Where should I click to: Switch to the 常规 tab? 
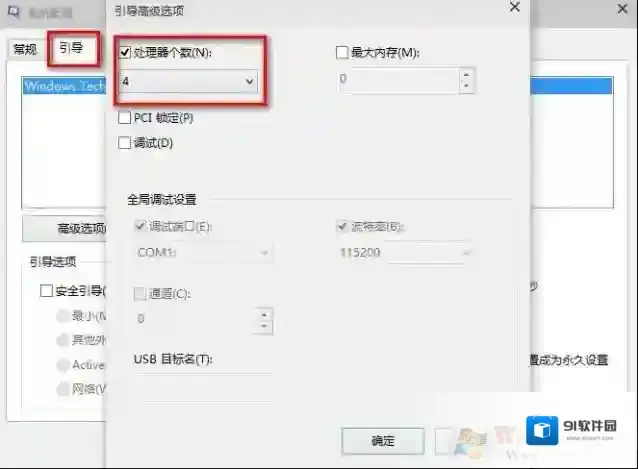click(25, 49)
